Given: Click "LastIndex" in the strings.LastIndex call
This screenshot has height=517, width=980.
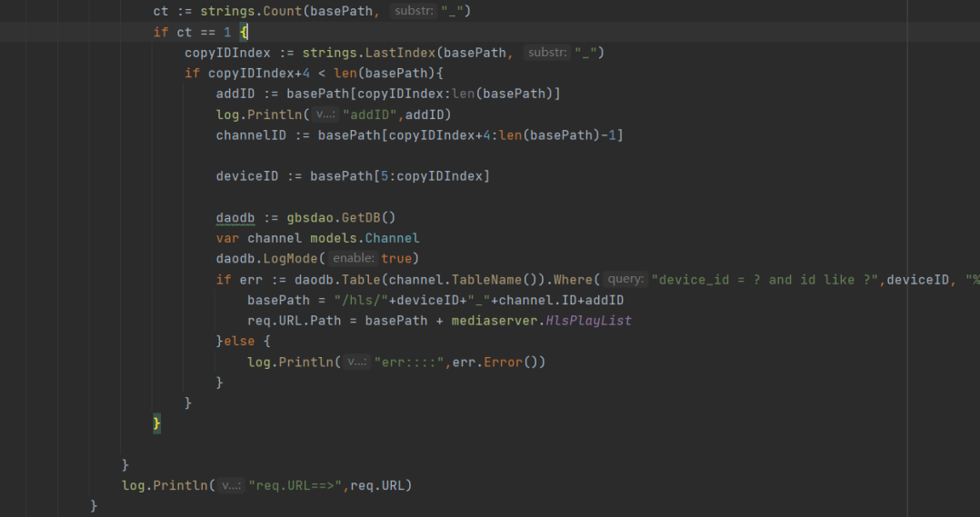Looking at the screenshot, I should [x=400, y=53].
